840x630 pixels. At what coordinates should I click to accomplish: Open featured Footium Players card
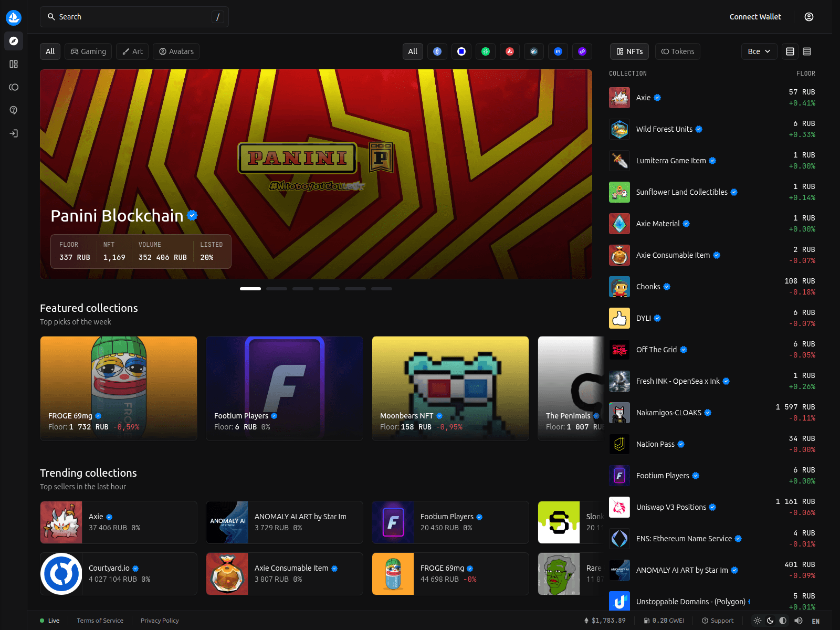pos(285,388)
